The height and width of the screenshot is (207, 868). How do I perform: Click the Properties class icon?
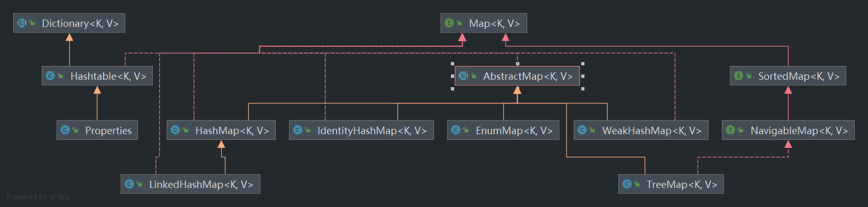pos(65,130)
